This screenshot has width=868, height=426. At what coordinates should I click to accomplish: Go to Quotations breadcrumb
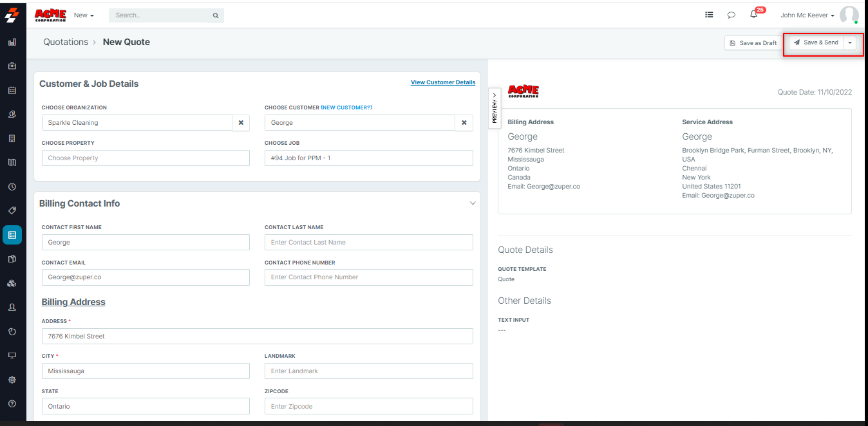pos(66,42)
